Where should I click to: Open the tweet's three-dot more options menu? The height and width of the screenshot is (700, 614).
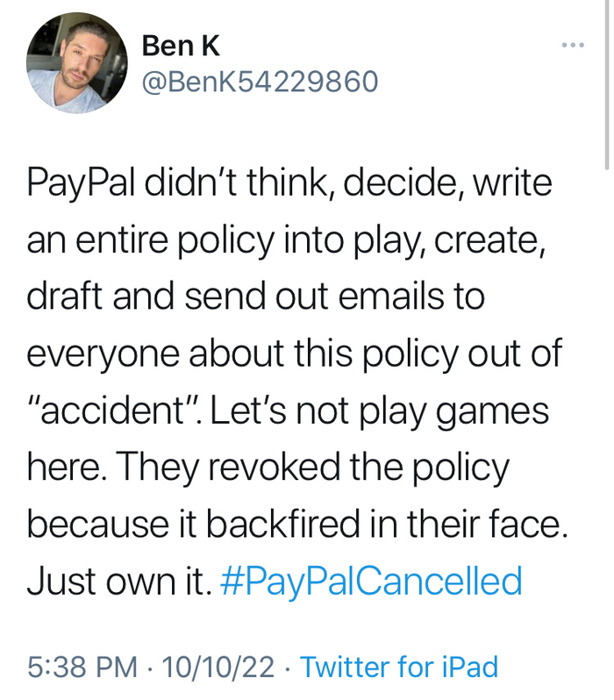coord(573,44)
